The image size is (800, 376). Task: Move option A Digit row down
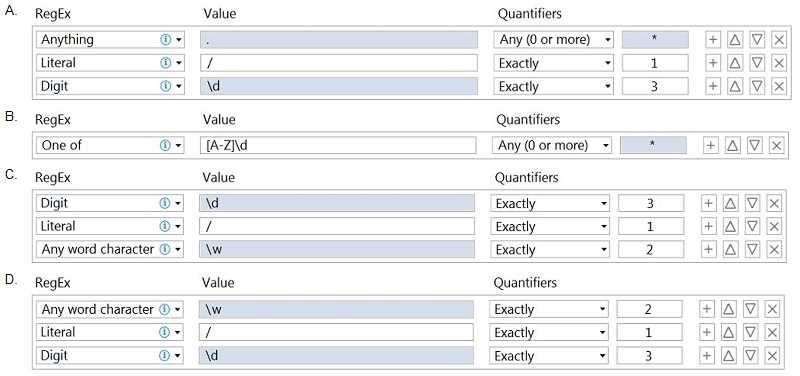(757, 86)
